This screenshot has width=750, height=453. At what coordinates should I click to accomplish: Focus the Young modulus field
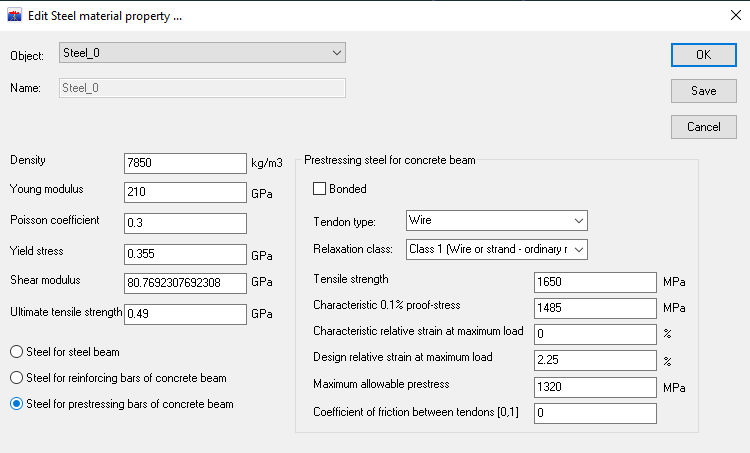[185, 192]
